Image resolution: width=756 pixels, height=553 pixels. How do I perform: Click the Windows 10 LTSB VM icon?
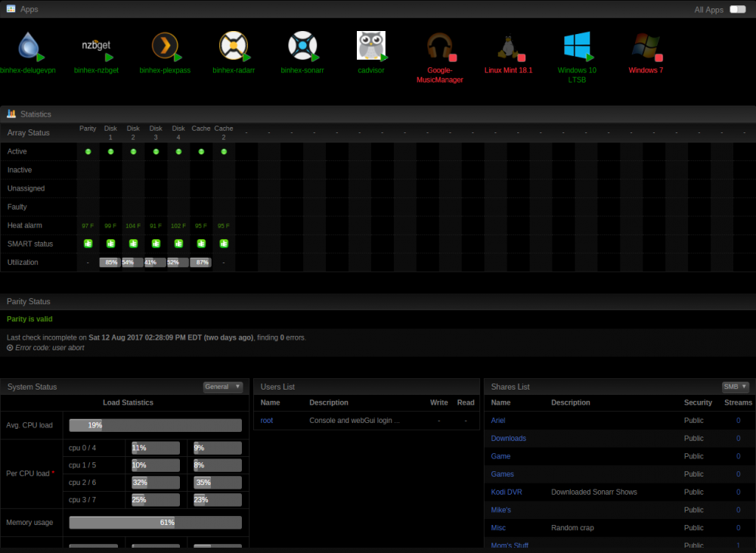point(578,46)
